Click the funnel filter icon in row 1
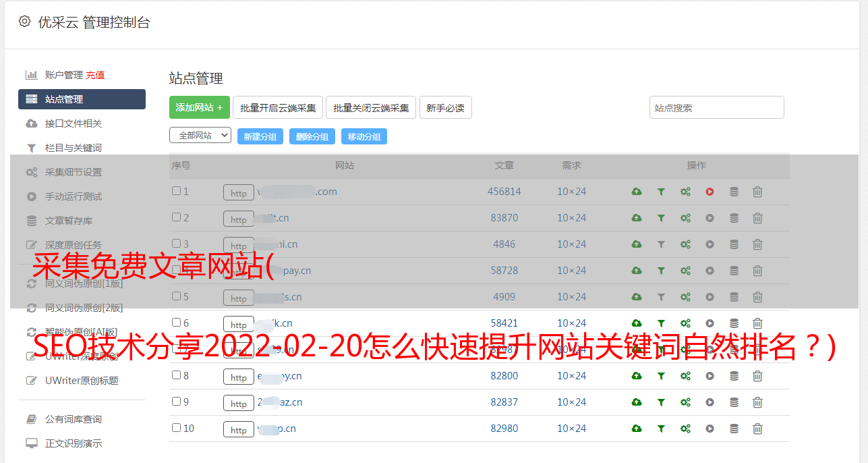This screenshot has height=463, width=868. [661, 192]
